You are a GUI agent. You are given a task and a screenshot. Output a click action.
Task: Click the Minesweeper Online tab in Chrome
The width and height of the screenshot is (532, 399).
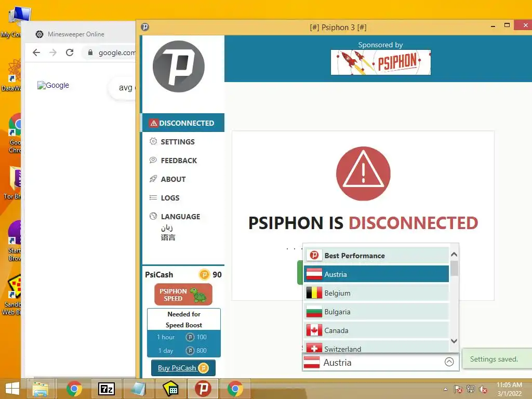coord(76,34)
